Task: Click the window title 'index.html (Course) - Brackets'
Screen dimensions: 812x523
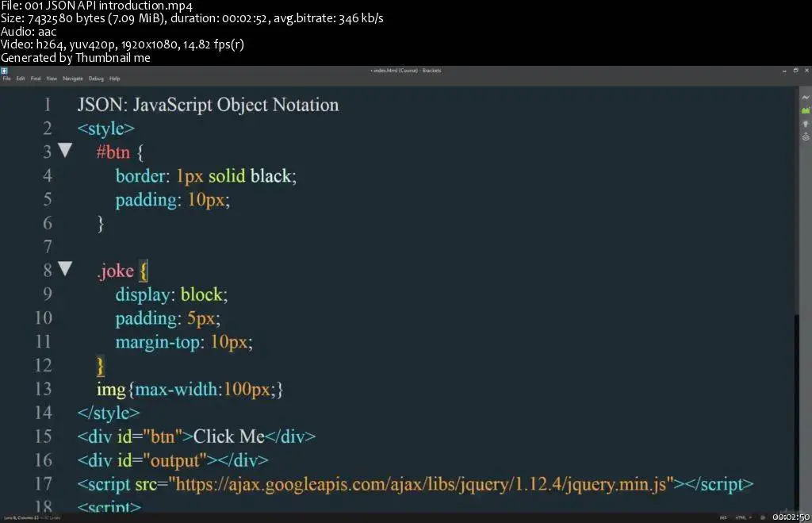Action: click(x=406, y=71)
